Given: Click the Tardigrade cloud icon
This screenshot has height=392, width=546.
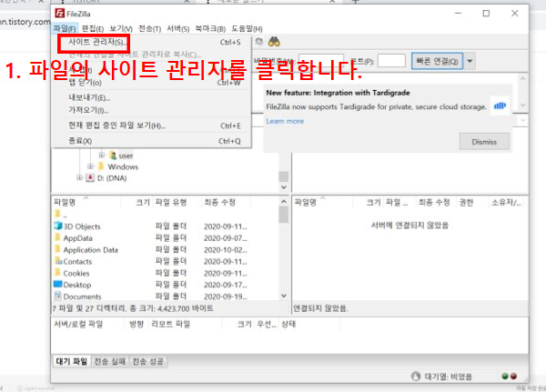Looking at the screenshot, I should pos(500,106).
